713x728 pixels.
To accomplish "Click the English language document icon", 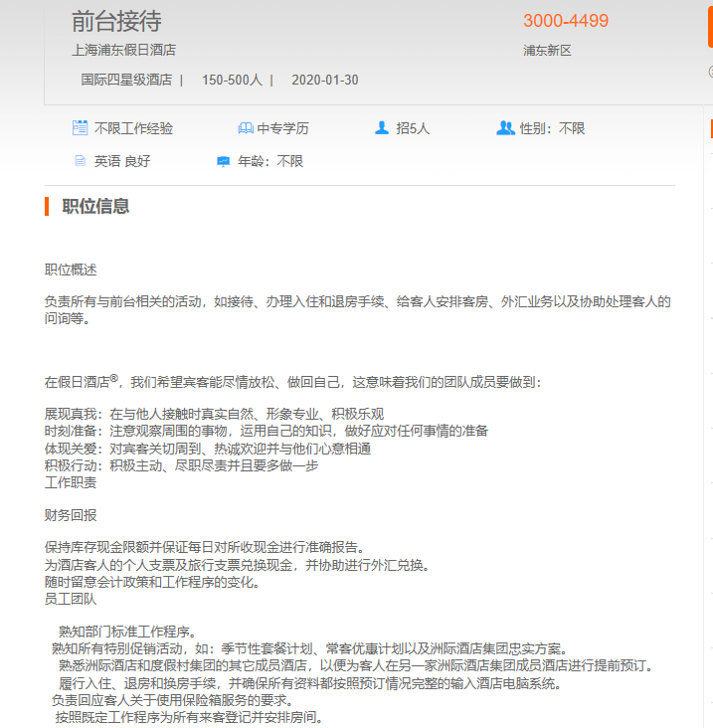I will [x=81, y=161].
